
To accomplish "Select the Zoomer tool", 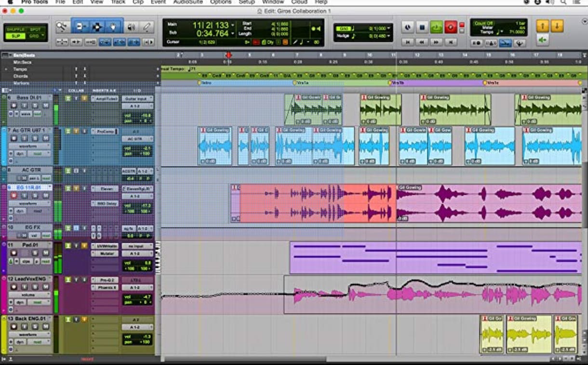I will click(x=62, y=26).
